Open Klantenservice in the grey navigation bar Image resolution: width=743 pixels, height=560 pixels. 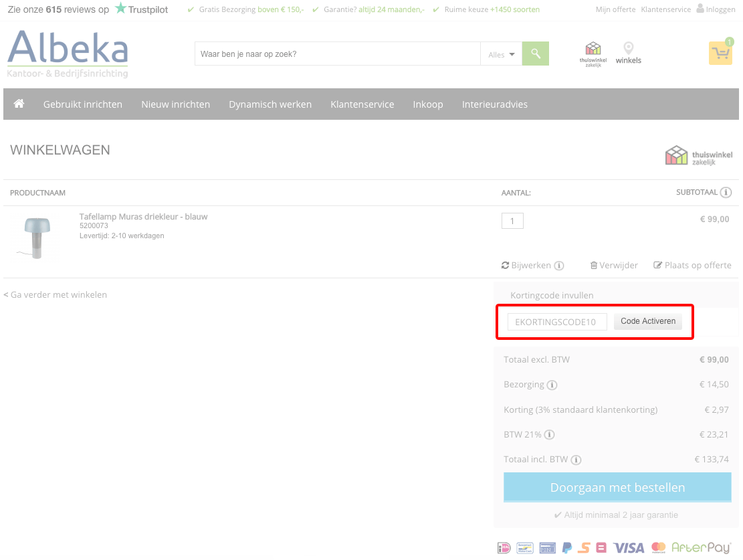click(x=362, y=104)
